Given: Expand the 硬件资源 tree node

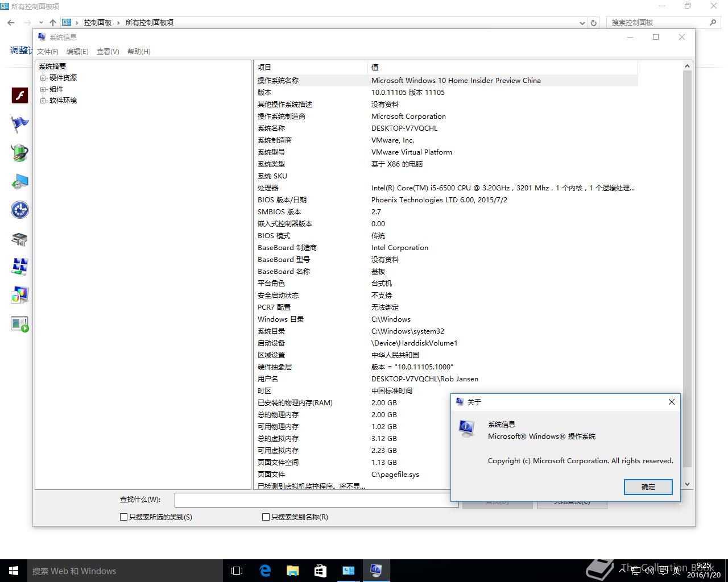Looking at the screenshot, I should click(43, 78).
